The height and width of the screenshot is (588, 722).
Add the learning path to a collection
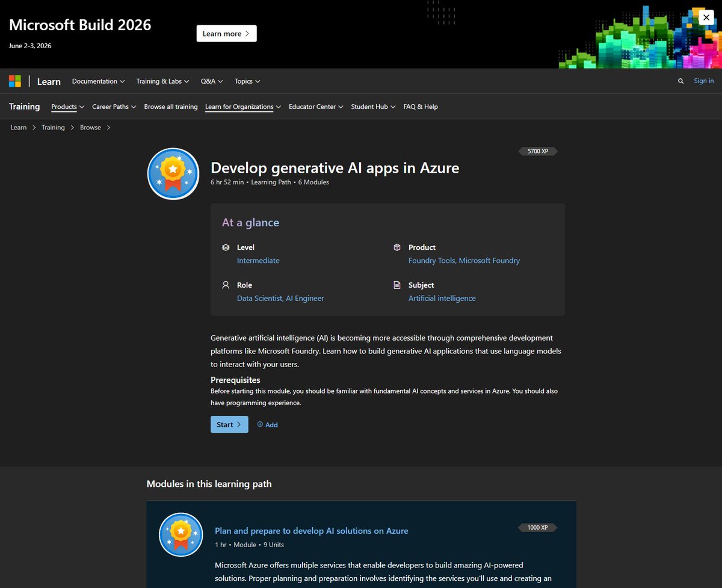[x=267, y=425]
